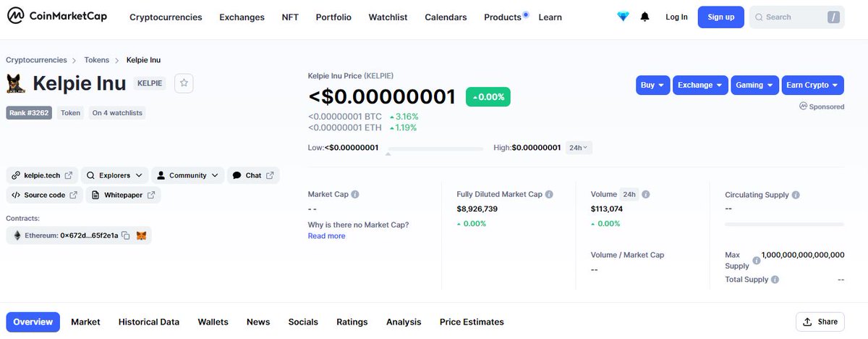The height and width of the screenshot is (339, 868).
Task: Click the Circulating Supply info icon
Action: (796, 195)
